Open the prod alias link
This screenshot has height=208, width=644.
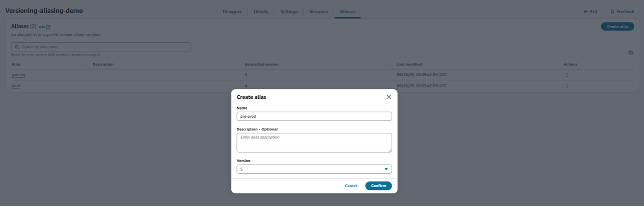click(16, 86)
